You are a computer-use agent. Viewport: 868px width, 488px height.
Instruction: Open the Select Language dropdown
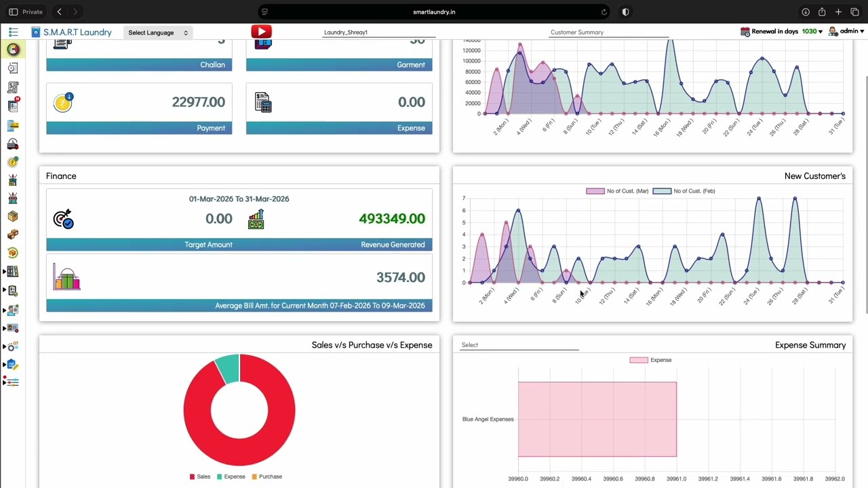tap(158, 33)
